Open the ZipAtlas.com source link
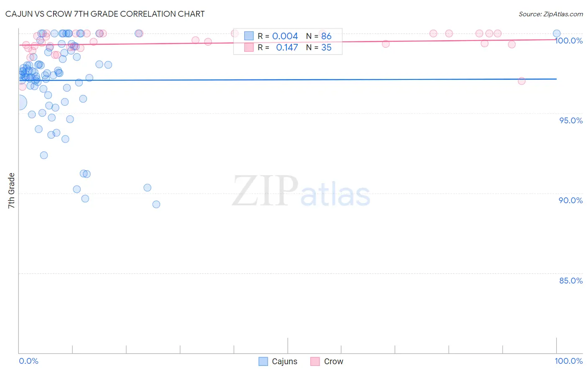Image resolution: width=588 pixels, height=373 pixels. [551, 14]
